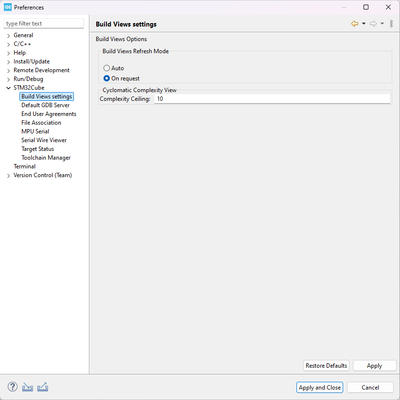Select Install/Update category label
The height and width of the screenshot is (400, 400).
tap(31, 61)
